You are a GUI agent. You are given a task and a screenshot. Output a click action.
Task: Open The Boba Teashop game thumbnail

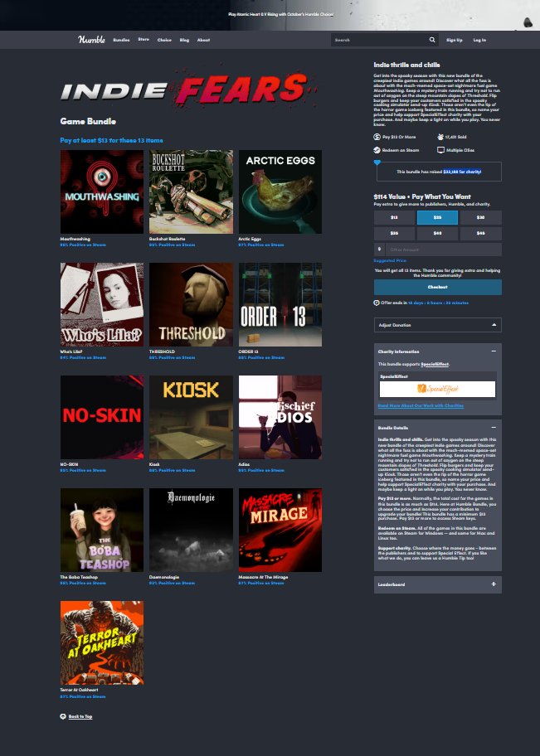[x=102, y=530]
